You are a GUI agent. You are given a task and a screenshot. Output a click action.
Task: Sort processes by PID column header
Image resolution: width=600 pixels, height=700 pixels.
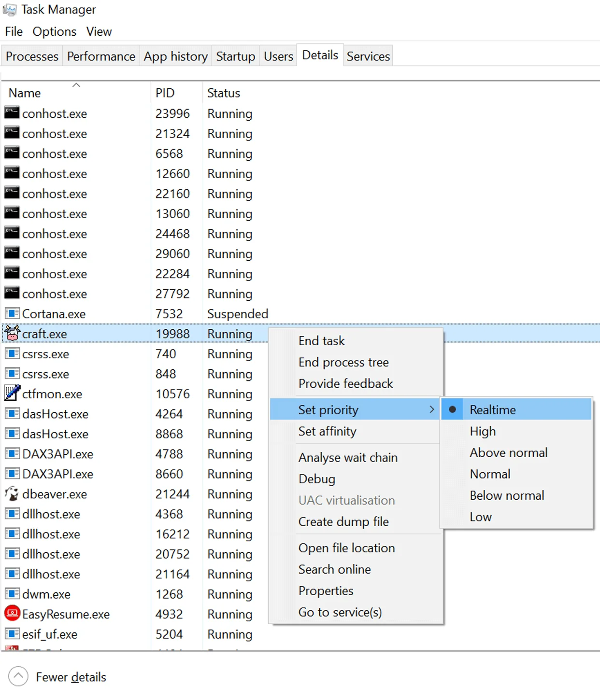pos(165,93)
